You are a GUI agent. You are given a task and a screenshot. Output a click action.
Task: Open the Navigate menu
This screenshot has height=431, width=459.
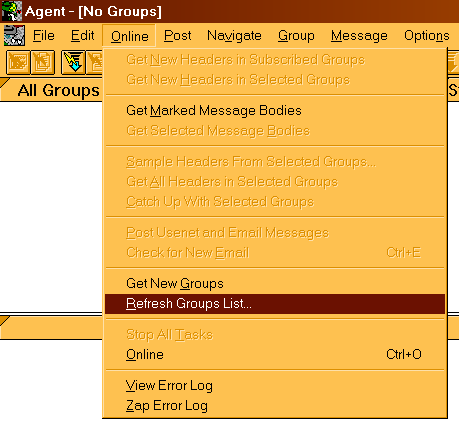tap(234, 36)
